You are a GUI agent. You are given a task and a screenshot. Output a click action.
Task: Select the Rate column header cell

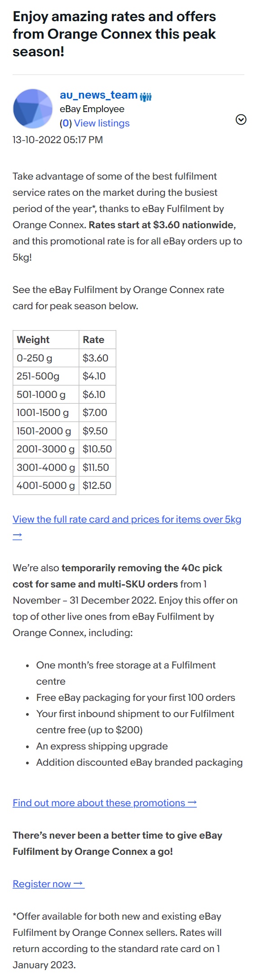point(97,340)
